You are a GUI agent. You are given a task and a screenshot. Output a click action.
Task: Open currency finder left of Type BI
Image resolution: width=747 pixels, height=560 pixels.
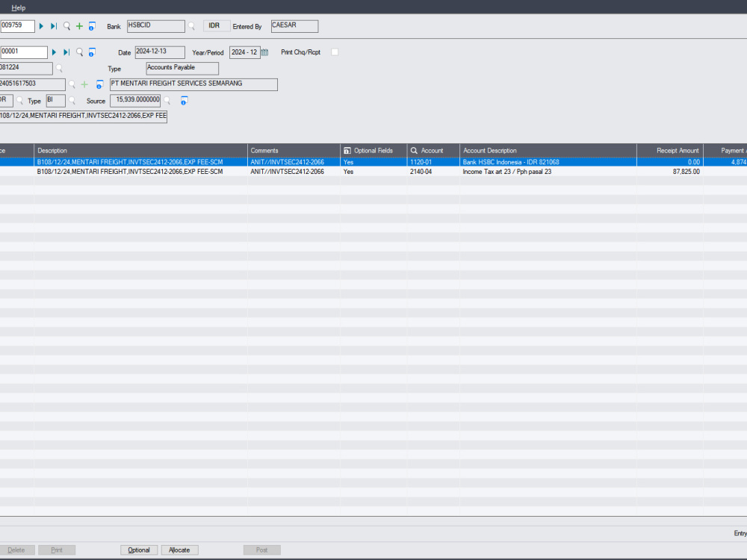point(19,101)
